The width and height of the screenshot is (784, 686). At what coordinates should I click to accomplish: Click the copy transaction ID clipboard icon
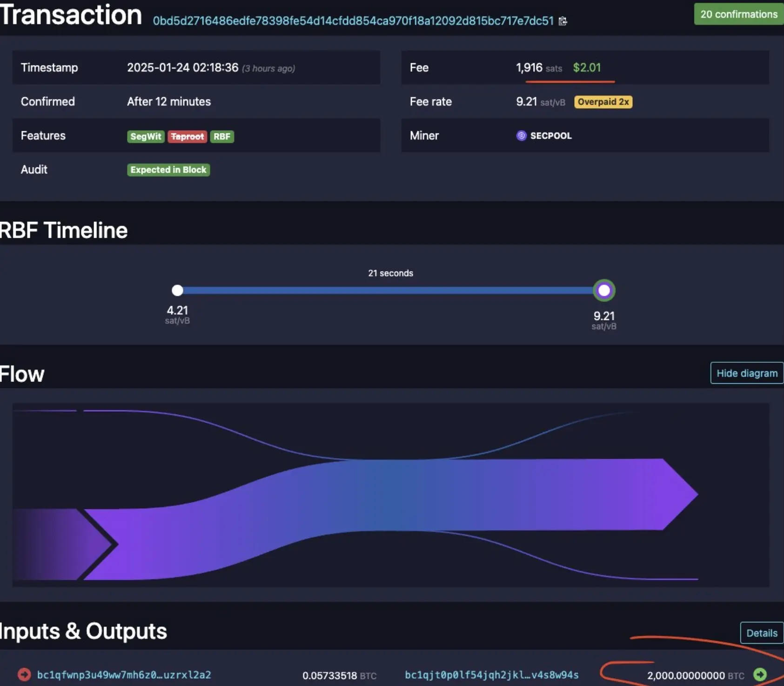coord(563,21)
